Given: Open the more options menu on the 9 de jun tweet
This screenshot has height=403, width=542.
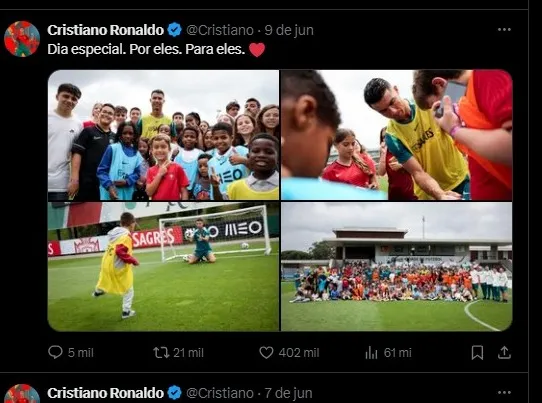Looking at the screenshot, I should (504, 30).
